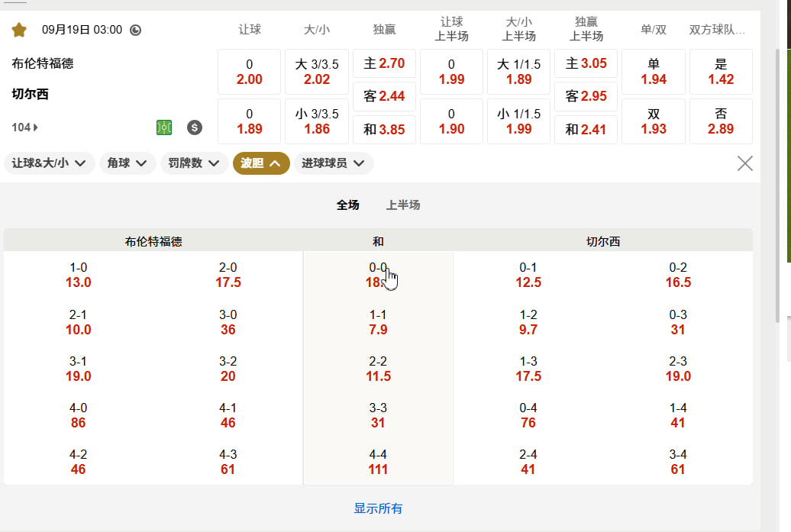
Task: Click the page vertical scrollbar
Action: click(x=777, y=185)
